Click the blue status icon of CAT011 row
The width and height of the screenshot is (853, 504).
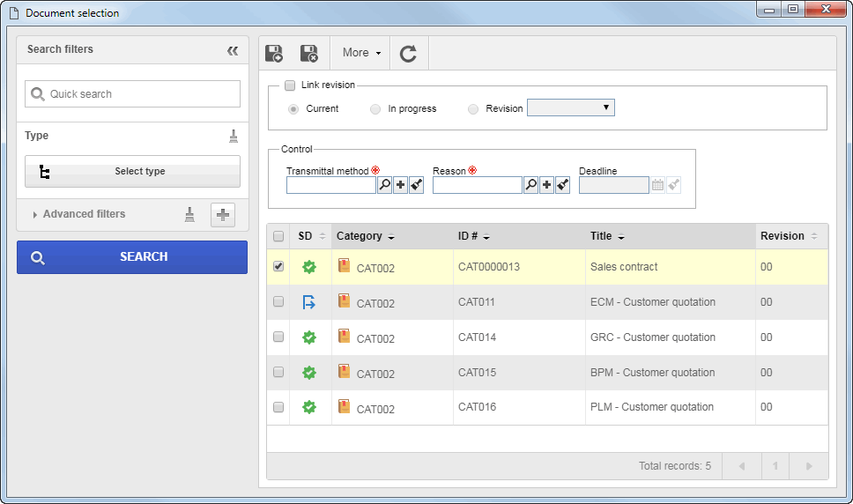pyautogui.click(x=309, y=301)
